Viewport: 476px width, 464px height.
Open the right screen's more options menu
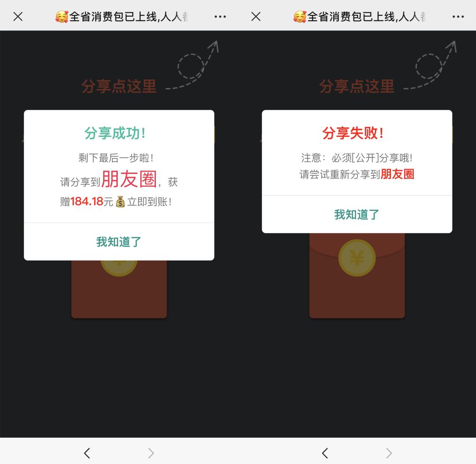[457, 16]
